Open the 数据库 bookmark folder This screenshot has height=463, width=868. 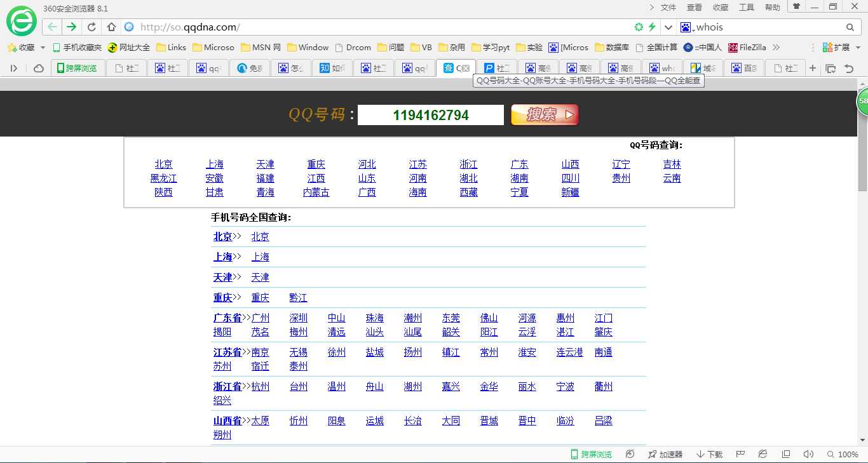click(x=613, y=48)
